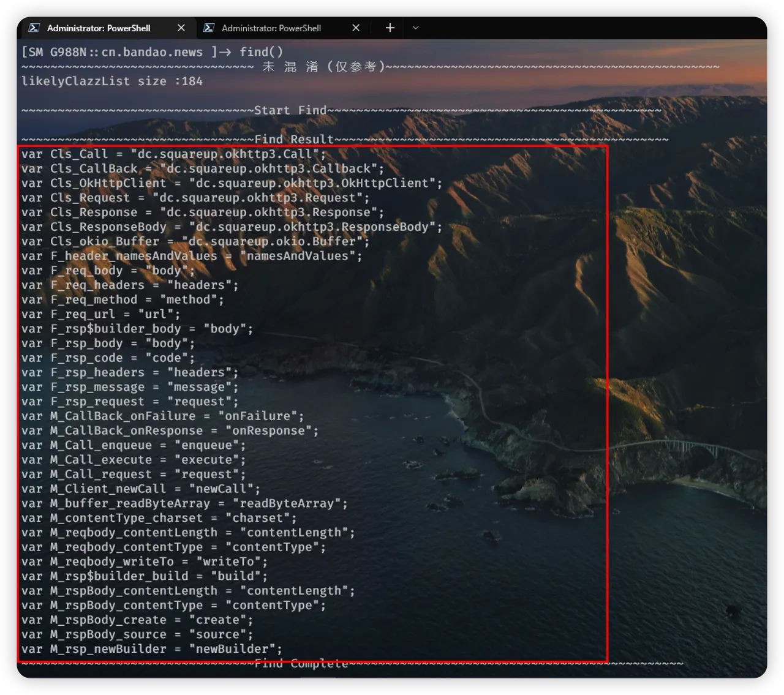Click the var Cls_okio_Buffer line

tap(195, 241)
